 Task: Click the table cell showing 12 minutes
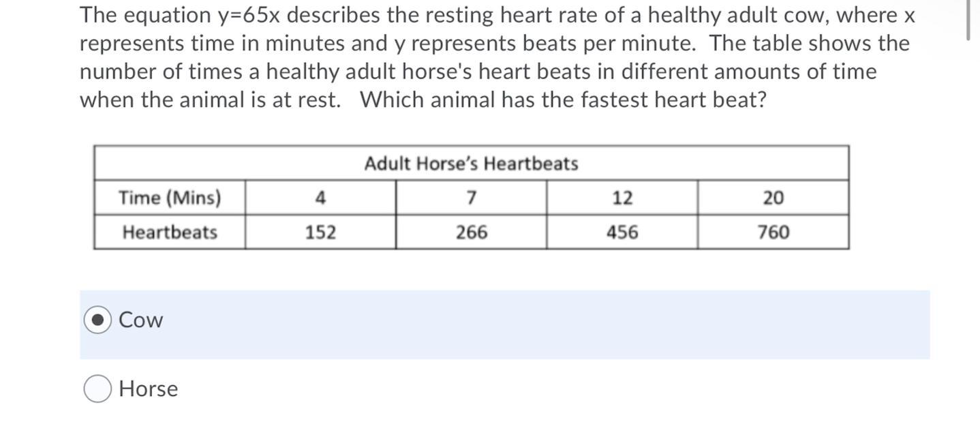(622, 198)
